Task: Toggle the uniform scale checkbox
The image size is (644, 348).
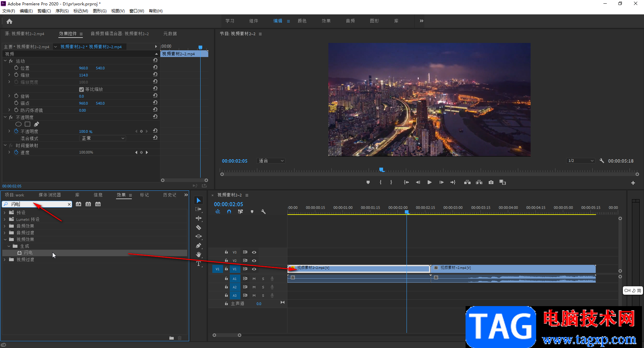Action: pos(81,90)
